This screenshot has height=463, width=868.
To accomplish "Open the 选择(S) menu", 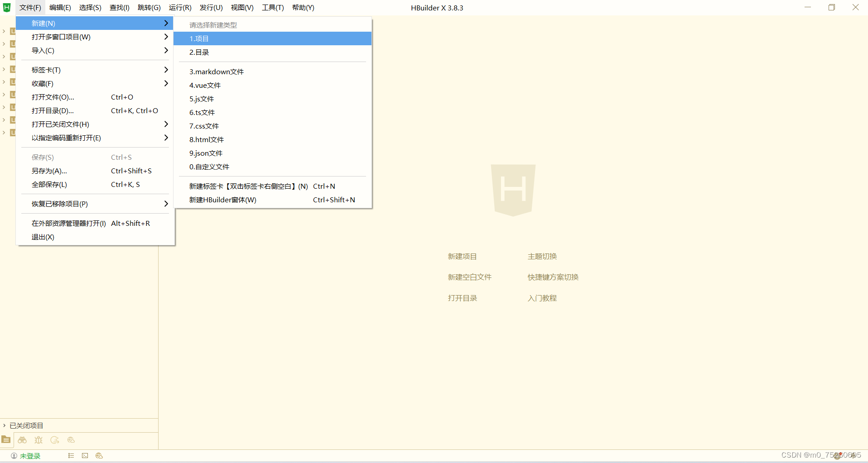I will click(x=90, y=8).
